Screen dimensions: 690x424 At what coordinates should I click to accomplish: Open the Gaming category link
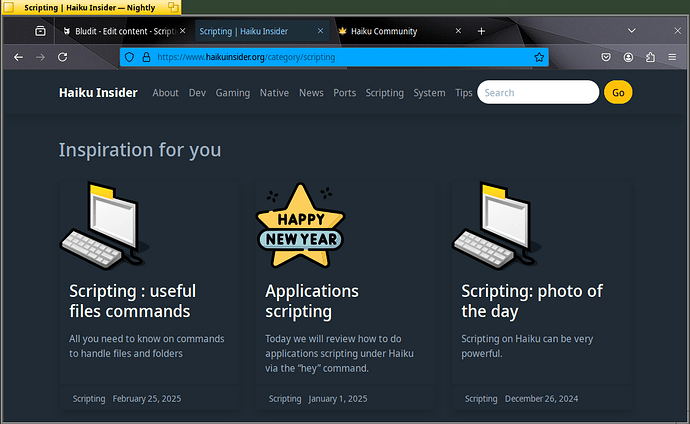pyautogui.click(x=232, y=93)
